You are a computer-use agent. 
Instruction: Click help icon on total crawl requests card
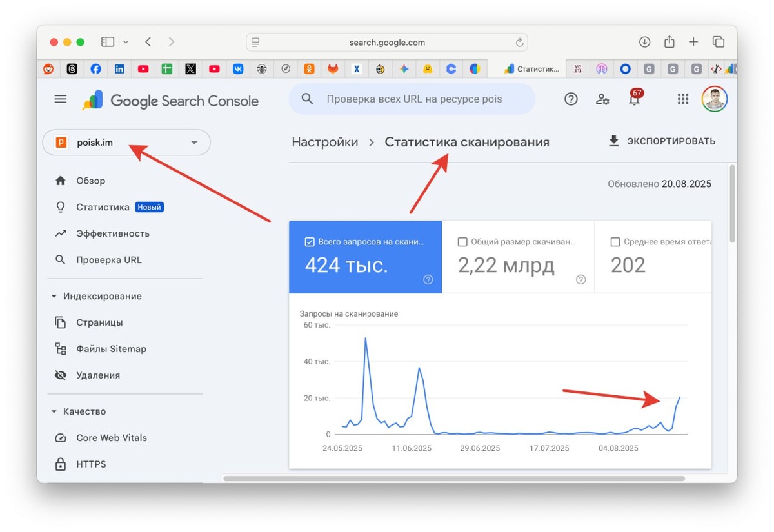coord(428,280)
